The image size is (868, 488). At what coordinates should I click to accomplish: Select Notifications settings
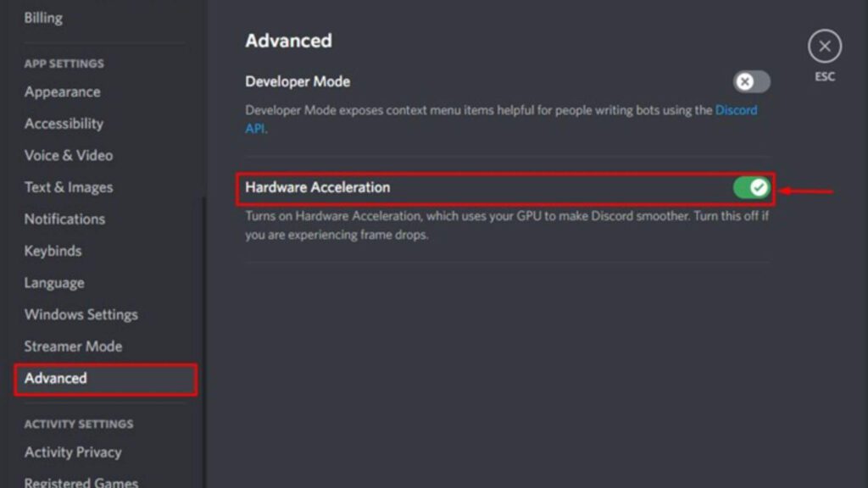click(64, 219)
